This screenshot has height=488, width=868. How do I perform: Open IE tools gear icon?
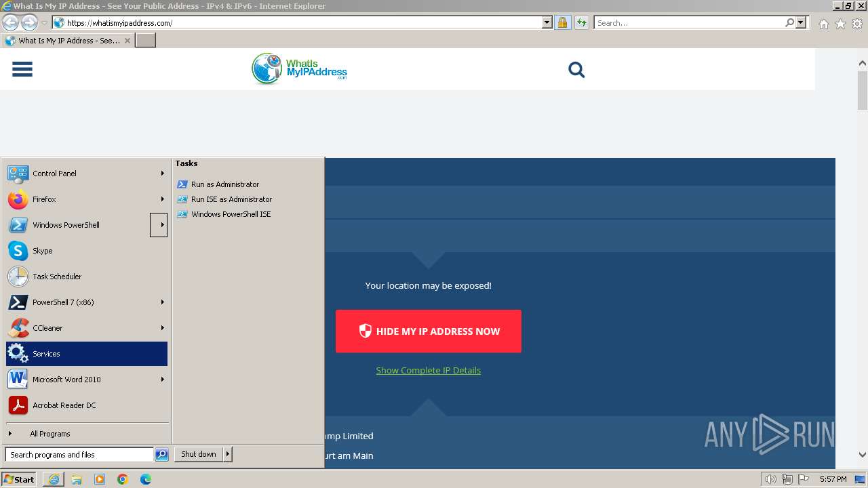point(857,24)
